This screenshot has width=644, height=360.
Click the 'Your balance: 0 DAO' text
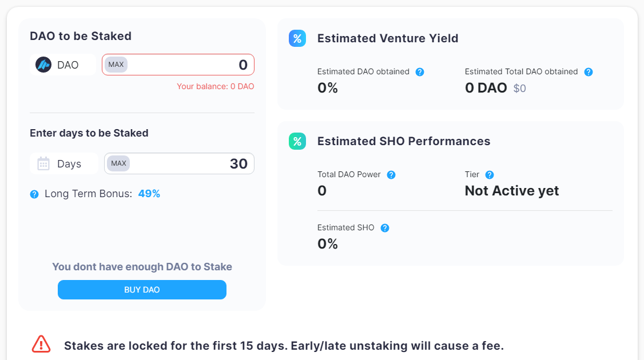(216, 87)
